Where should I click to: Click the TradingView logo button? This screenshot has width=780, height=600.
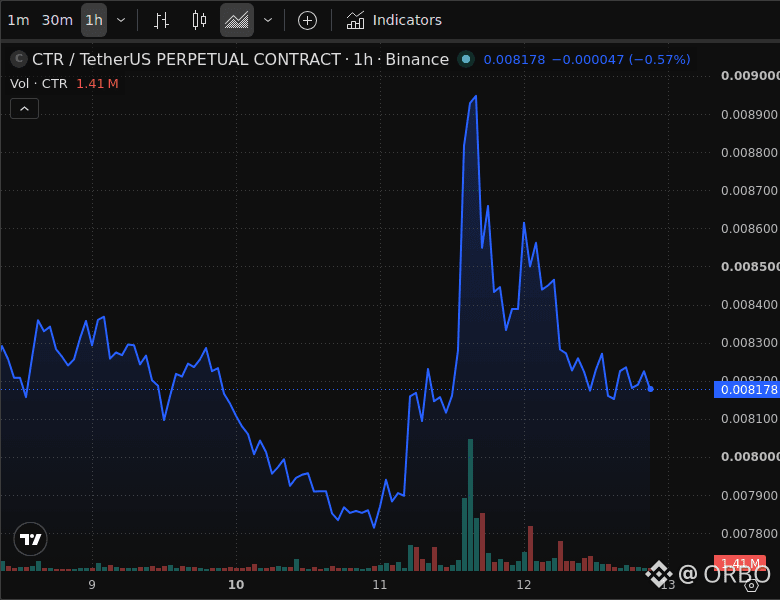pyautogui.click(x=30, y=539)
